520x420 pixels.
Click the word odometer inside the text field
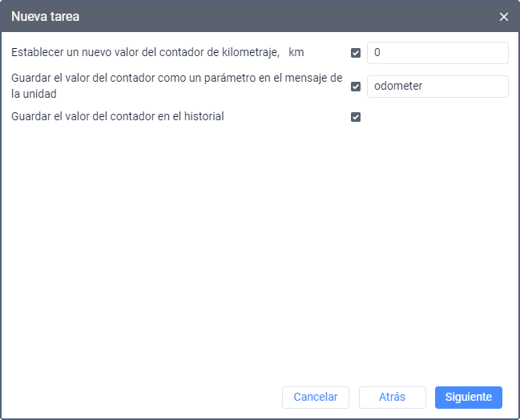pos(398,87)
